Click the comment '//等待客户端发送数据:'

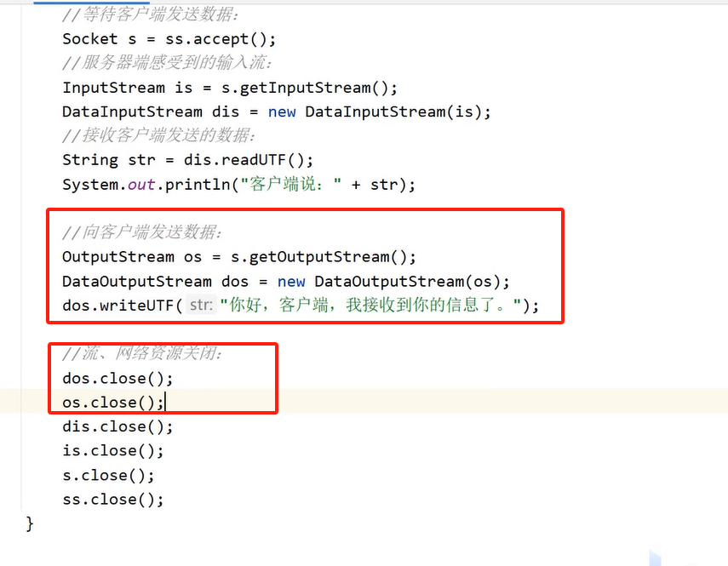(x=151, y=14)
